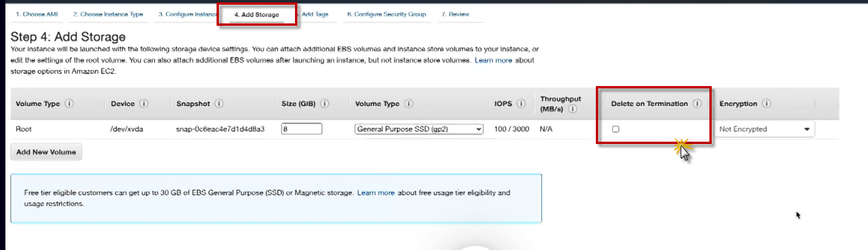Click the Throughput (MB/s) info icon
Viewport: 868px width, 250px height.
coord(572,109)
